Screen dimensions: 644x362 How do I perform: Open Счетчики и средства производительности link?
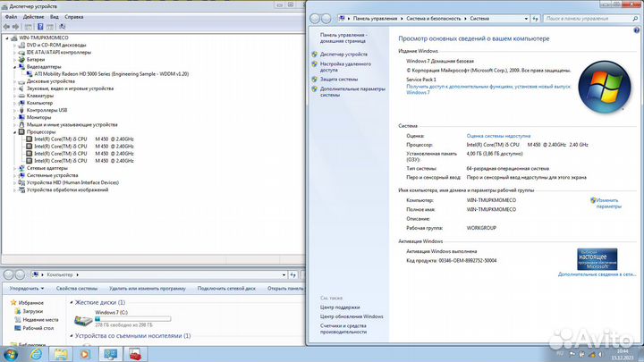click(x=343, y=329)
